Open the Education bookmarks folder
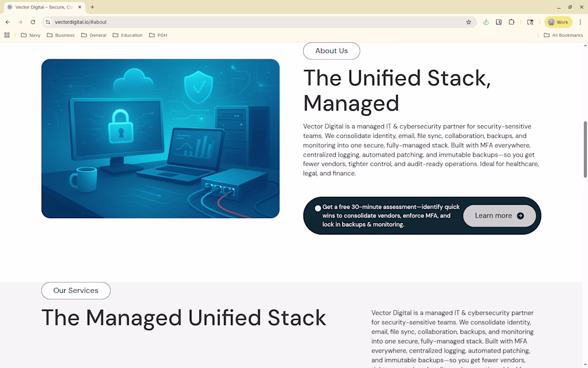The image size is (588, 368). [x=128, y=35]
